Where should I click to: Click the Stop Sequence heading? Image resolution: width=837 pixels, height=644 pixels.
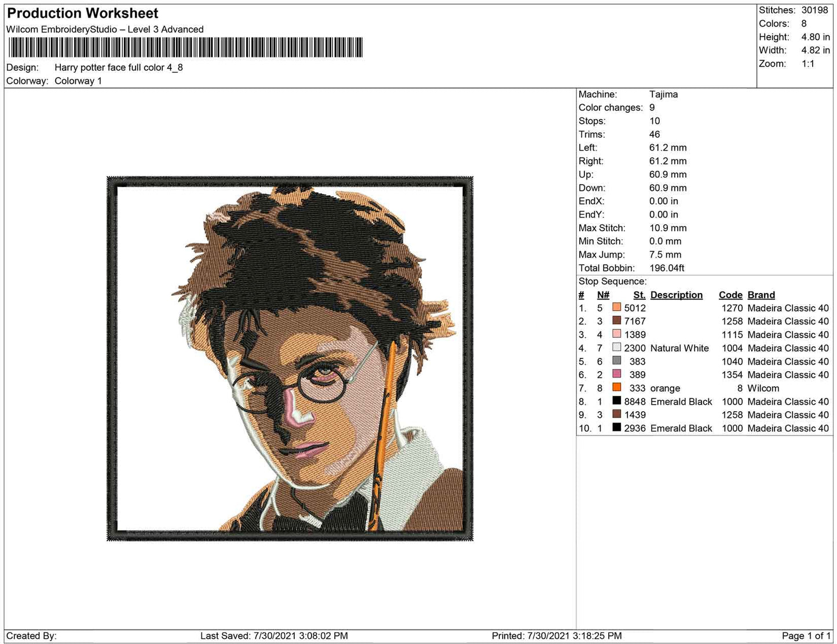[612, 281]
